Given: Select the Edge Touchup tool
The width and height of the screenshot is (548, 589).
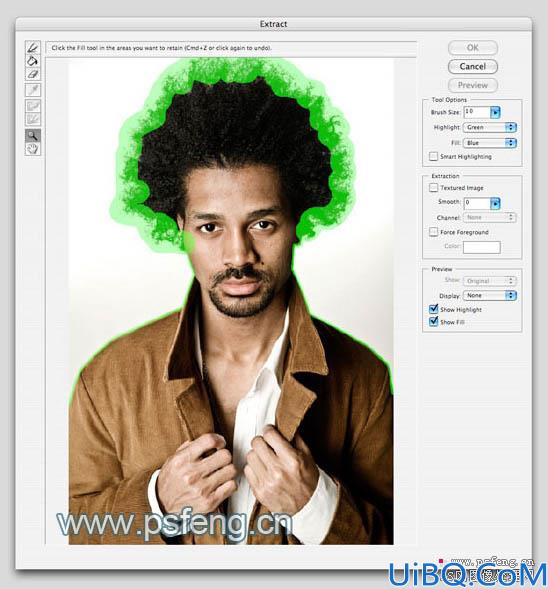Looking at the screenshot, I should coord(33,119).
